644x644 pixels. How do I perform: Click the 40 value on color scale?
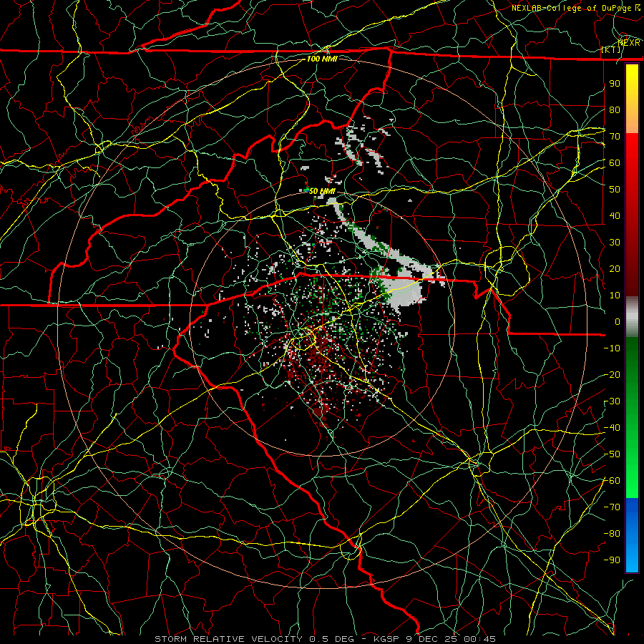[615, 216]
